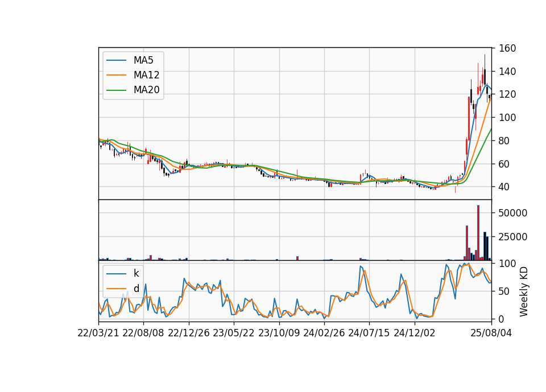Click the 25000 volume axis label
The width and height of the screenshot is (546, 392).
coord(513,237)
